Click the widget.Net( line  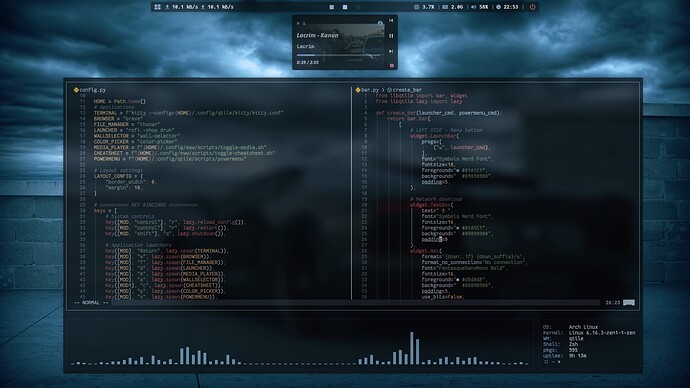tap(426, 251)
